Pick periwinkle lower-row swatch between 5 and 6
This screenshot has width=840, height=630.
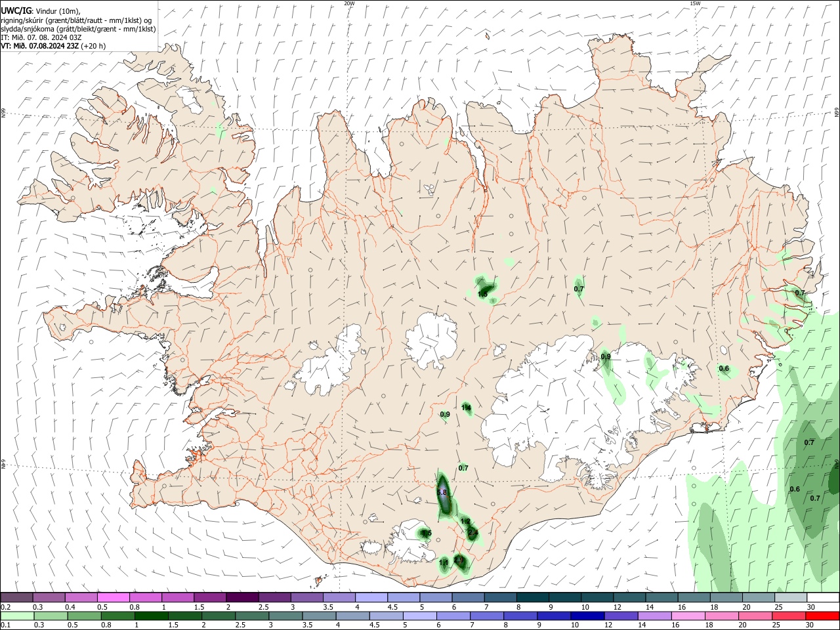420,616
